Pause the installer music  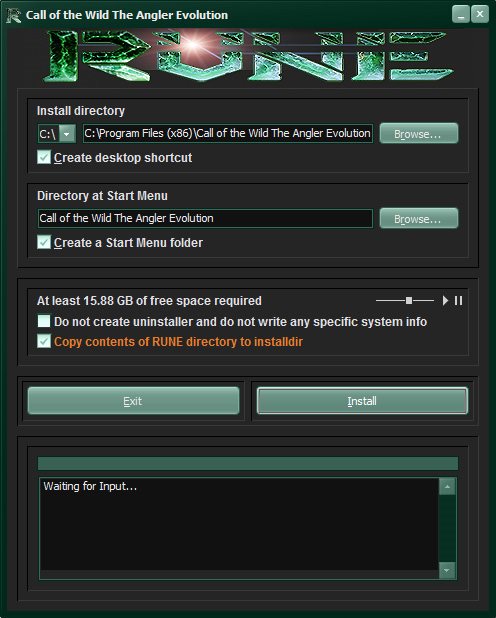458,301
